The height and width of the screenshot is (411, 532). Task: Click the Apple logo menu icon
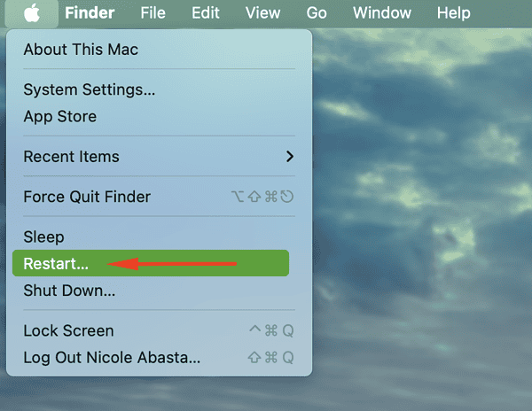(x=32, y=13)
